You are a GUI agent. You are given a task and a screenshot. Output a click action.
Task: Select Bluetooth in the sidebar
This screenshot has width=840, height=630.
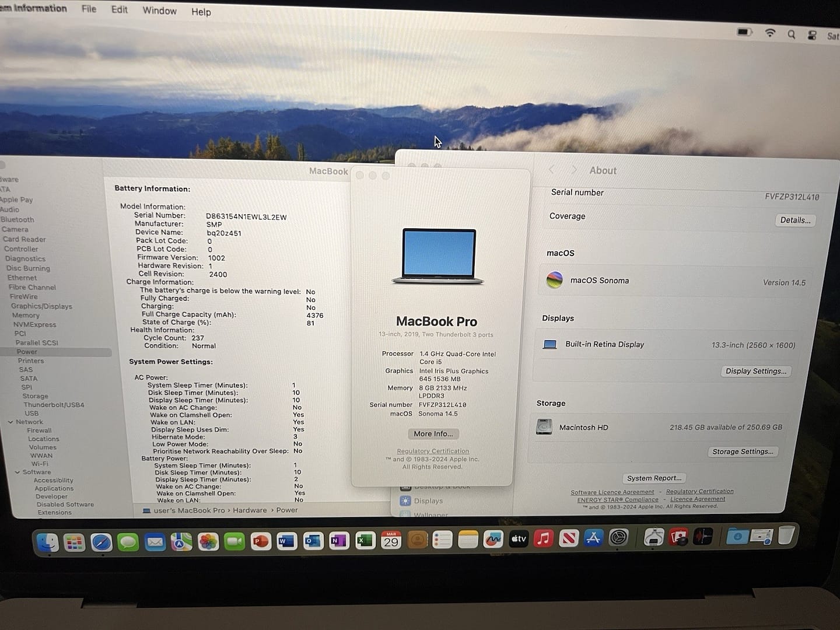click(x=17, y=219)
